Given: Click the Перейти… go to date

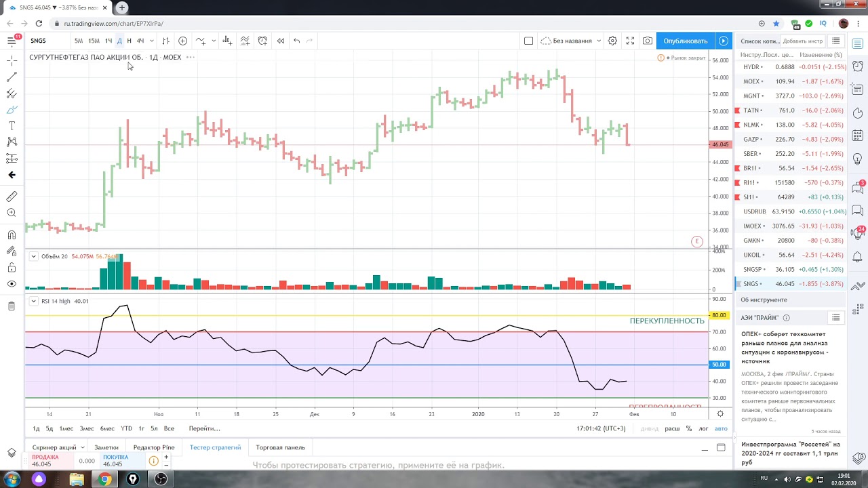Looking at the screenshot, I should pyautogui.click(x=205, y=428).
